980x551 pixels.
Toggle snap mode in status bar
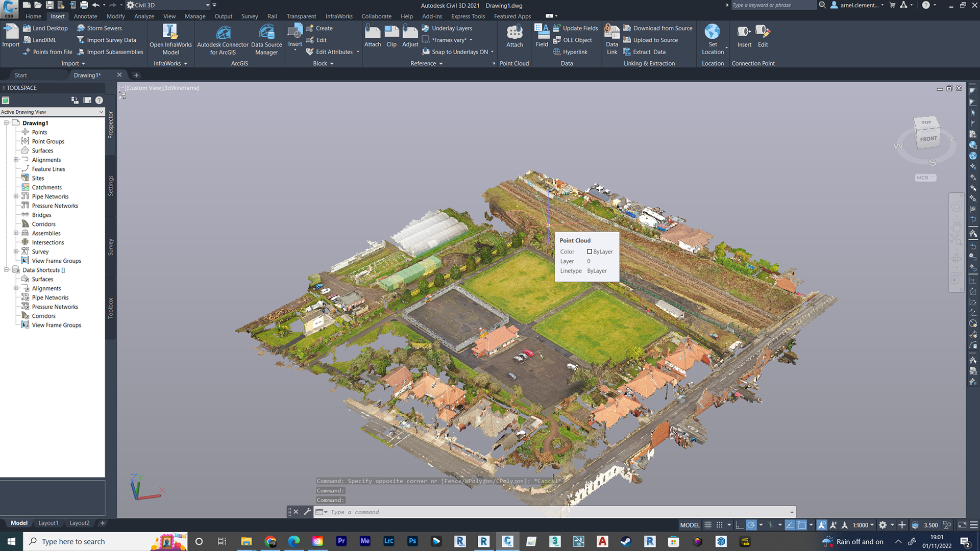pos(719,525)
